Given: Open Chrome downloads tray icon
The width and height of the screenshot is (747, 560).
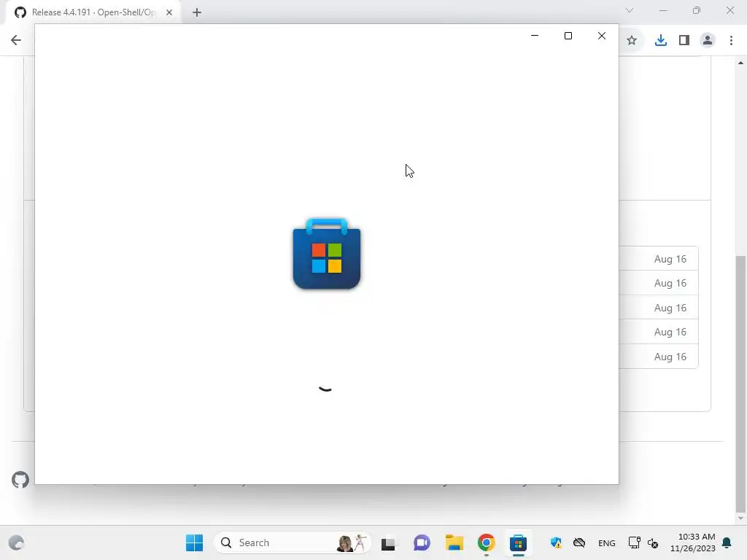Looking at the screenshot, I should pos(660,41).
